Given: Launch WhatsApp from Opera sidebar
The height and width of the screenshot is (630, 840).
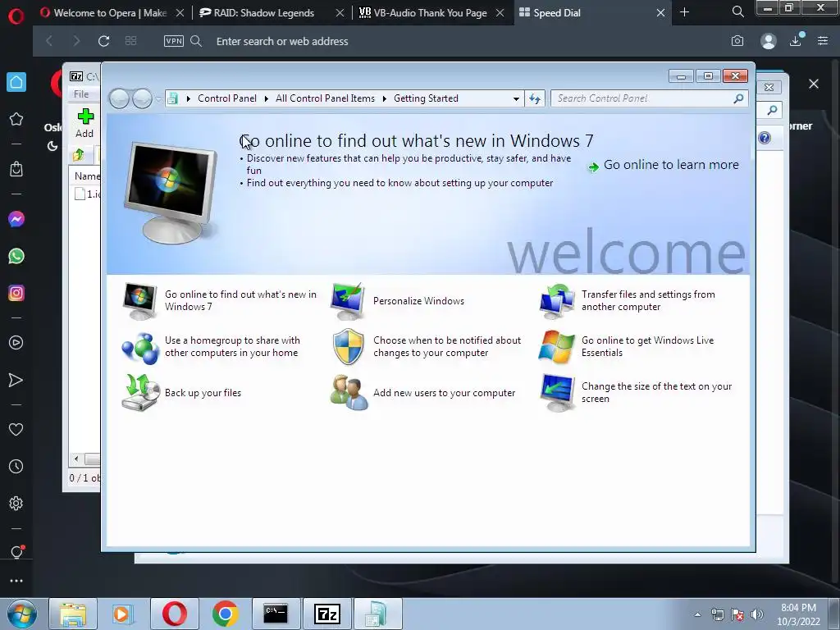Looking at the screenshot, I should point(16,256).
